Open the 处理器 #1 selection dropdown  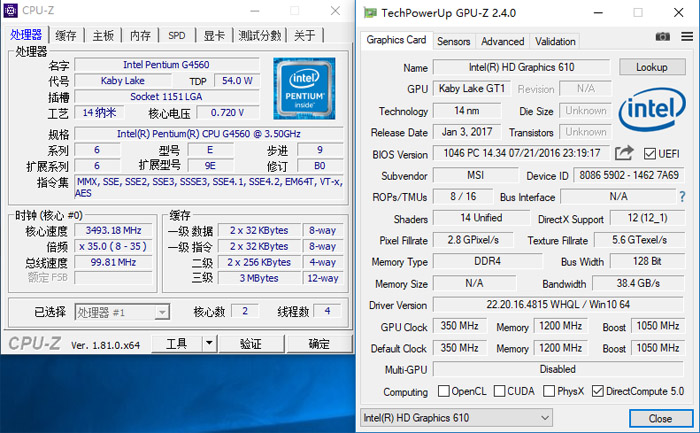(x=122, y=312)
